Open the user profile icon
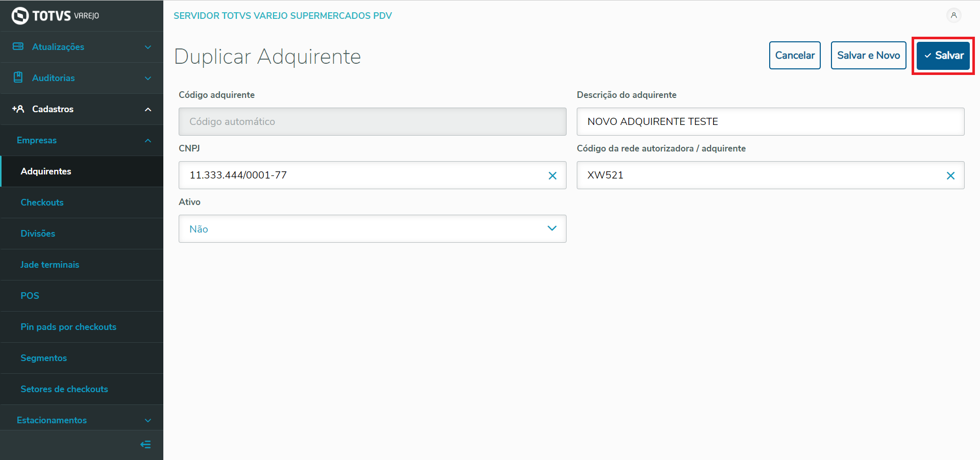The image size is (980, 460). [953, 15]
